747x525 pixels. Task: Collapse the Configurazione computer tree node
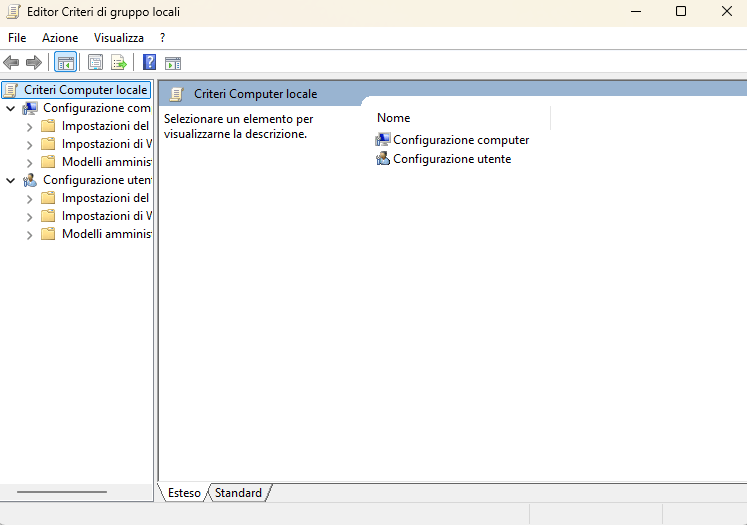point(11,108)
